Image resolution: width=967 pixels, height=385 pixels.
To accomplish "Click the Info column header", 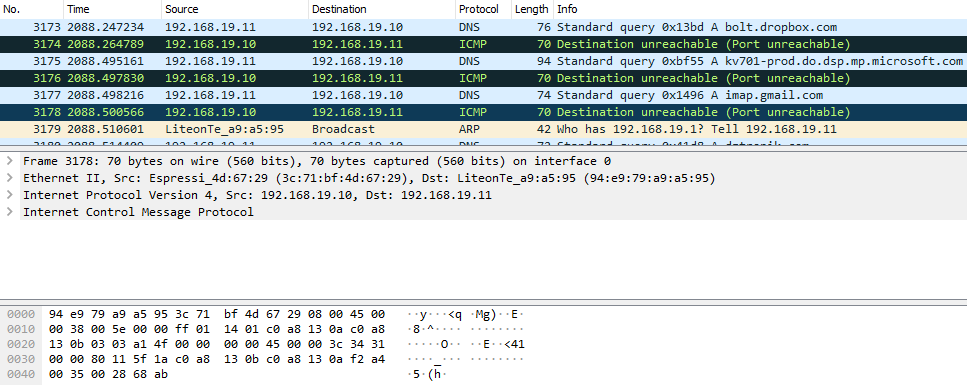I will coord(760,9).
